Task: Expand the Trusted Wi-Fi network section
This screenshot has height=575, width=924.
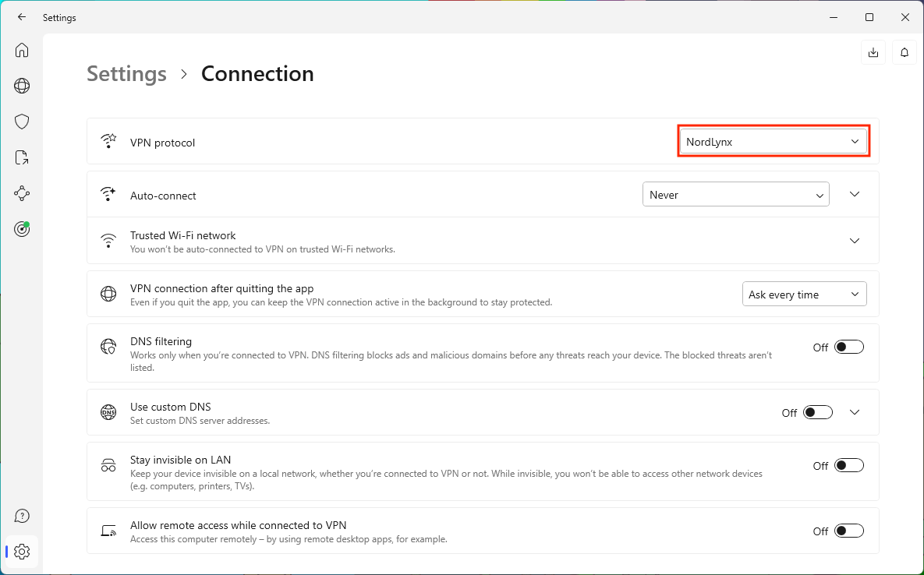Action: coord(855,241)
